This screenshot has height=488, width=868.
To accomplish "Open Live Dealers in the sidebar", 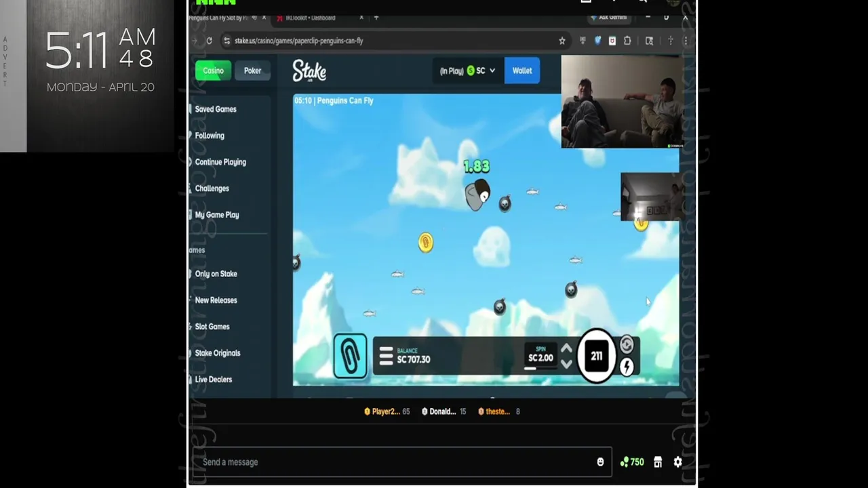I will point(214,380).
